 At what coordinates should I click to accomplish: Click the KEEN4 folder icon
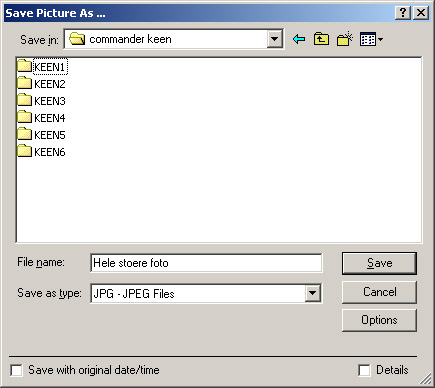24,117
